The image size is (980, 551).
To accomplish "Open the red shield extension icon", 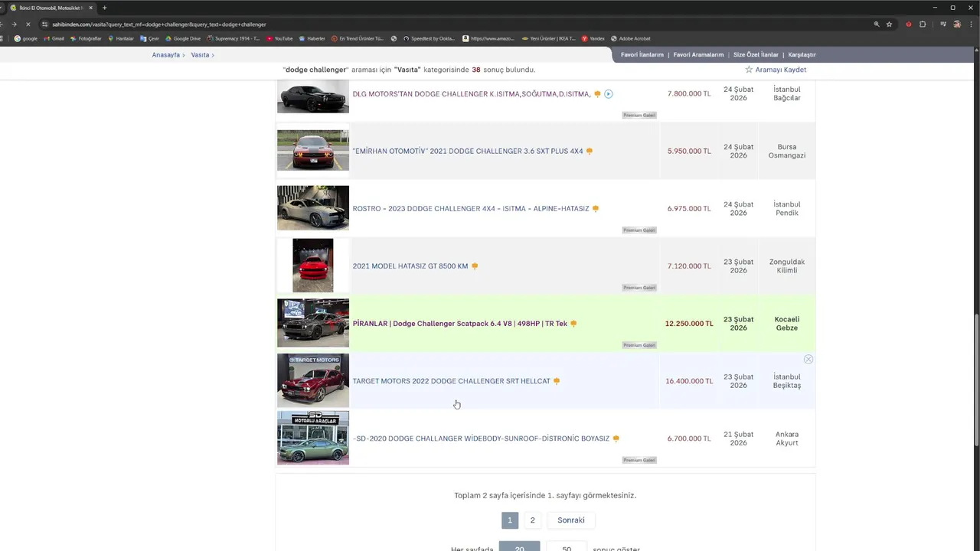I will click(x=909, y=24).
